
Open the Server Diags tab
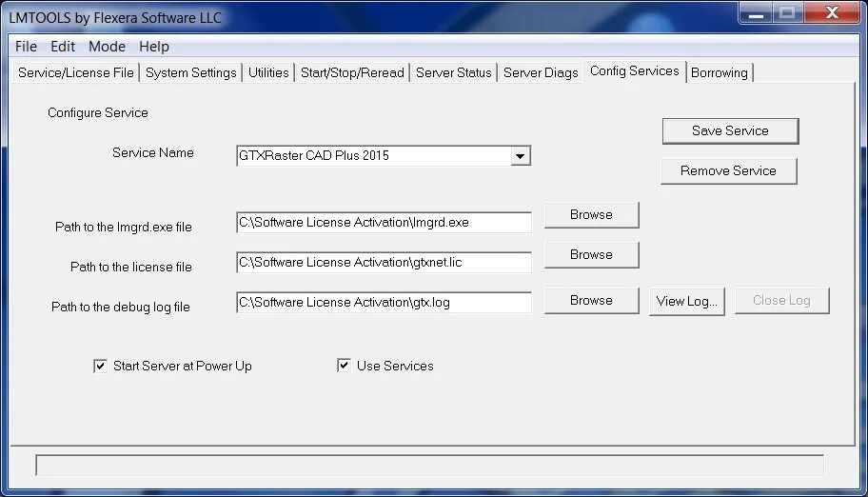click(541, 72)
